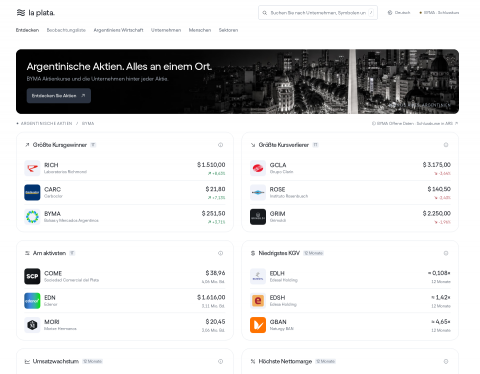Screen dimensions: 480x374
Task: Open the BYMA Offene Daten source link
Action: pyautogui.click(x=415, y=123)
